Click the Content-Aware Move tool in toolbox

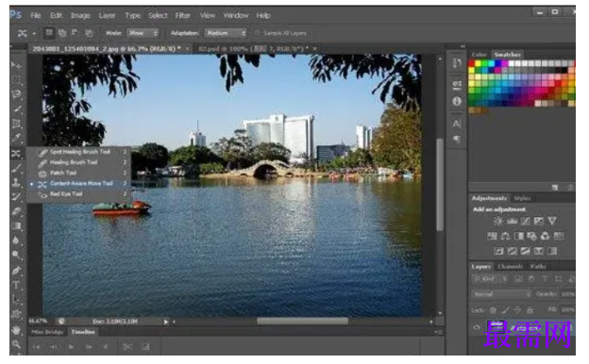tap(16, 153)
